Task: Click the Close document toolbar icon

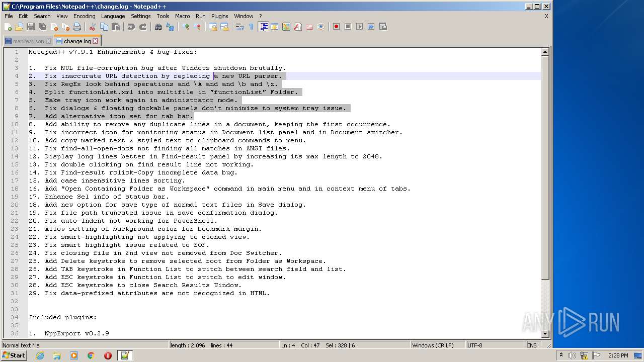Action: (x=54, y=27)
